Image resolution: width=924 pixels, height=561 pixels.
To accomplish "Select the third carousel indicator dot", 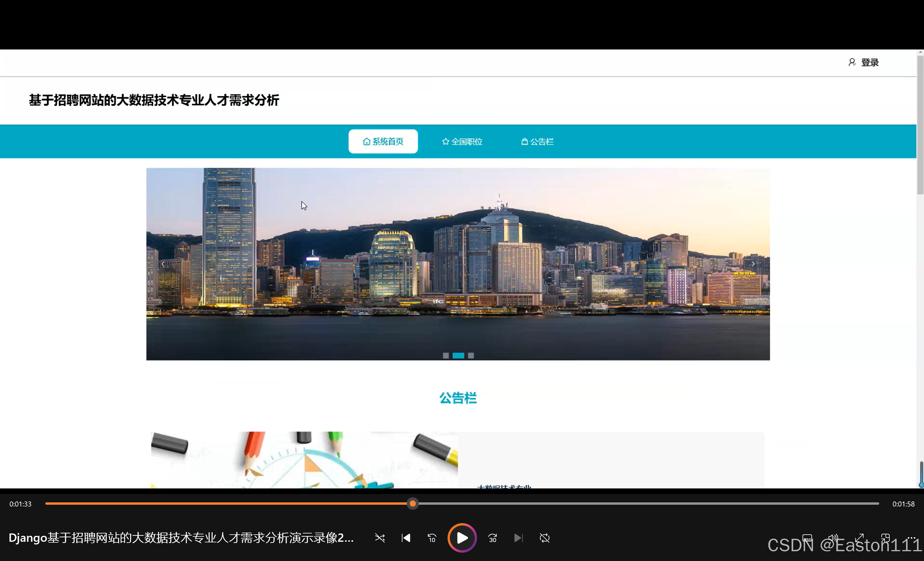I will pyautogui.click(x=471, y=356).
